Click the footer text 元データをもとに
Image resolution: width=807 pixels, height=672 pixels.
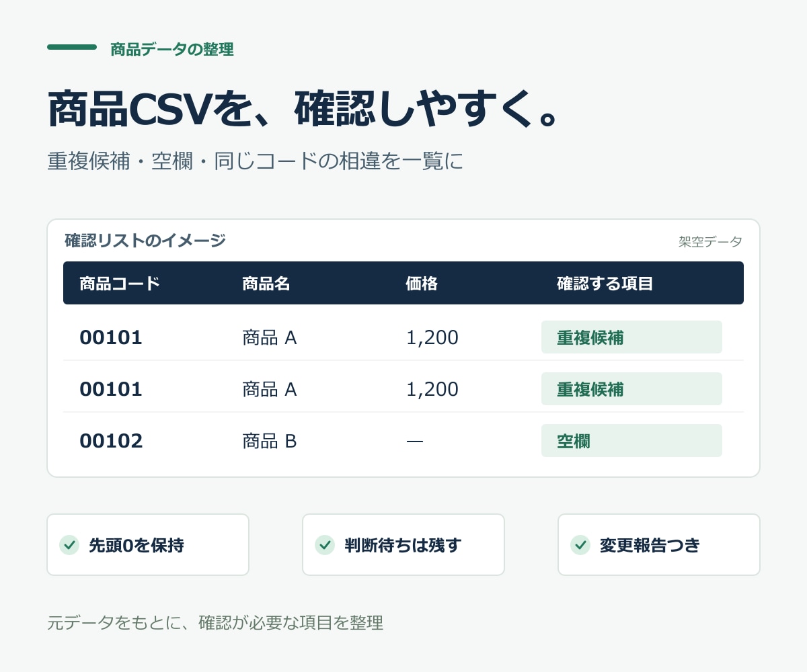[x=215, y=622]
